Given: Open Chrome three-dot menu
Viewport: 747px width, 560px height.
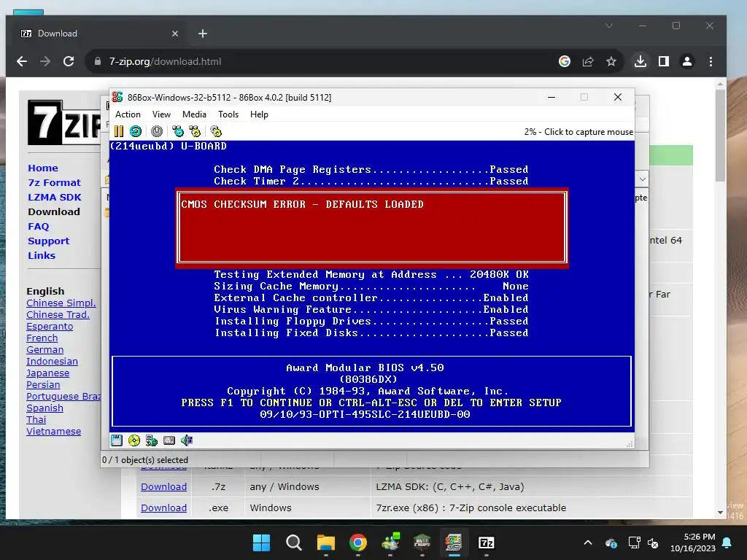Looking at the screenshot, I should pos(711,61).
